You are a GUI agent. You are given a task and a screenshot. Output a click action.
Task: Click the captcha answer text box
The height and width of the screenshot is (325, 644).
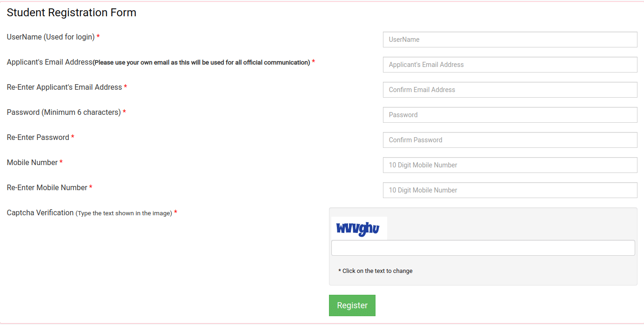(x=483, y=248)
